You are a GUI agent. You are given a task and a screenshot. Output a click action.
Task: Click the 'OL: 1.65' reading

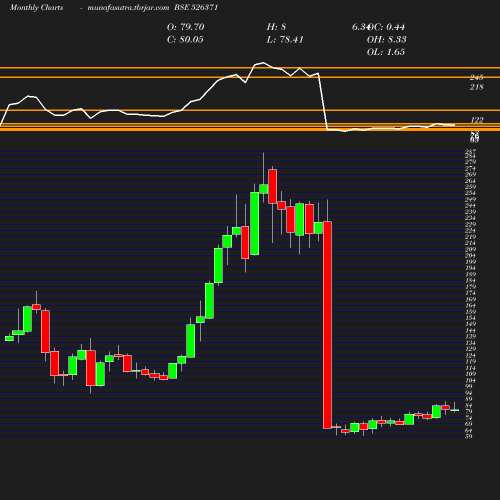click(386, 52)
